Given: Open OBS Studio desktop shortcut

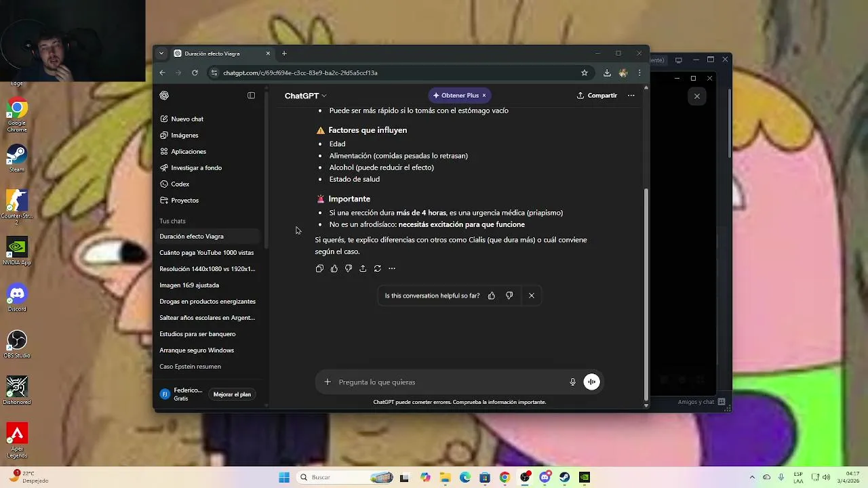Looking at the screenshot, I should [17, 344].
